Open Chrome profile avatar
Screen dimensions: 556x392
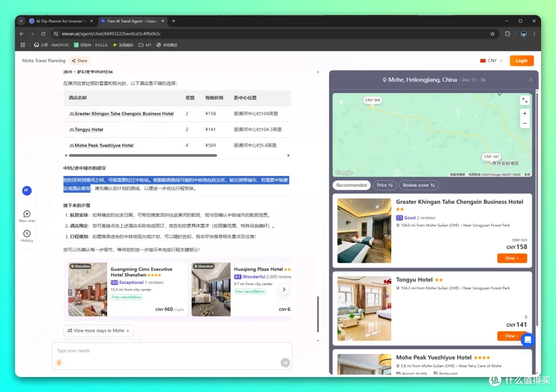[524, 33]
